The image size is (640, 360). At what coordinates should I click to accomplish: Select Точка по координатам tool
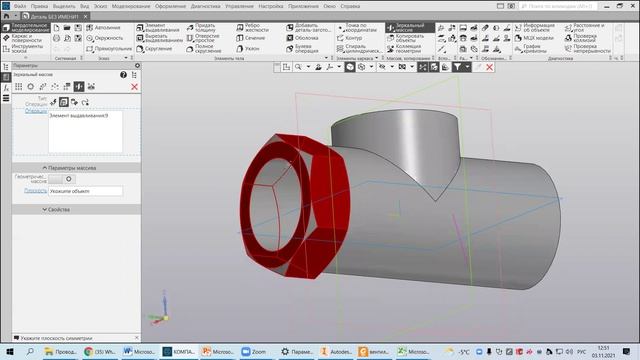357,28
